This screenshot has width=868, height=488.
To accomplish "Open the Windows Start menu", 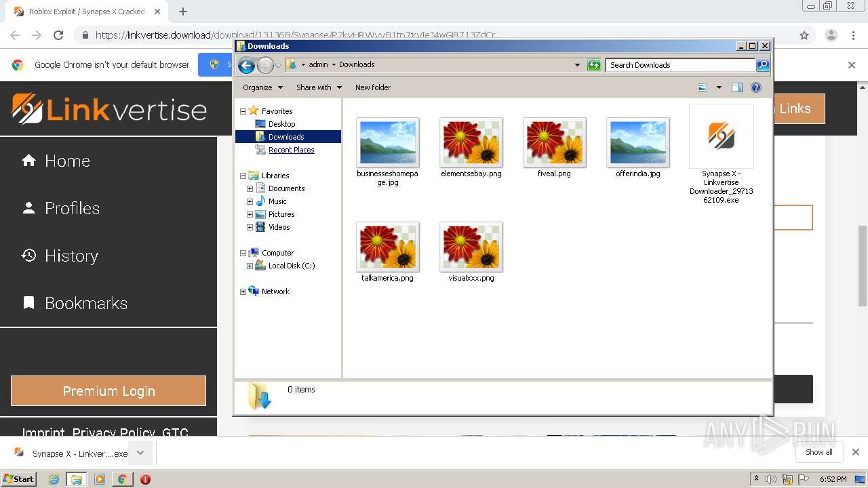I will pos(18,479).
